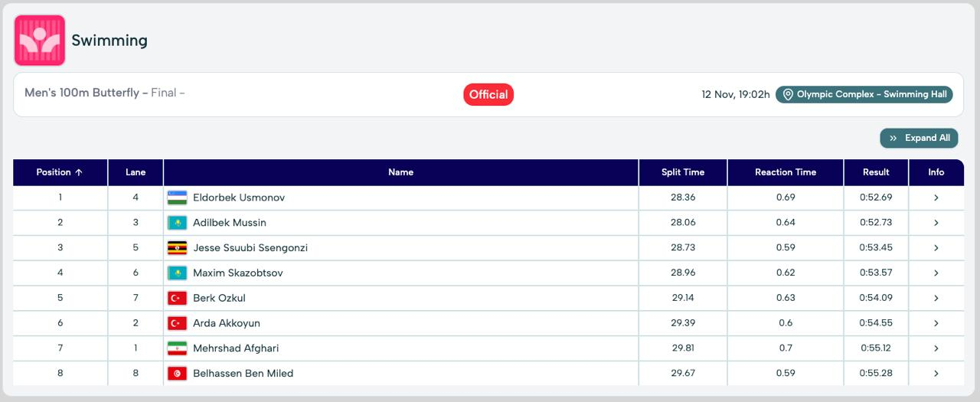
Task: Click Turkey flag next to Berk Ozkul
Action: point(177,298)
